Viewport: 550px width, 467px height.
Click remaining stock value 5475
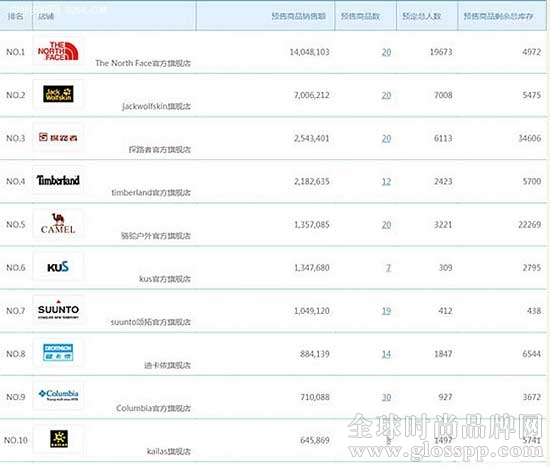point(532,95)
